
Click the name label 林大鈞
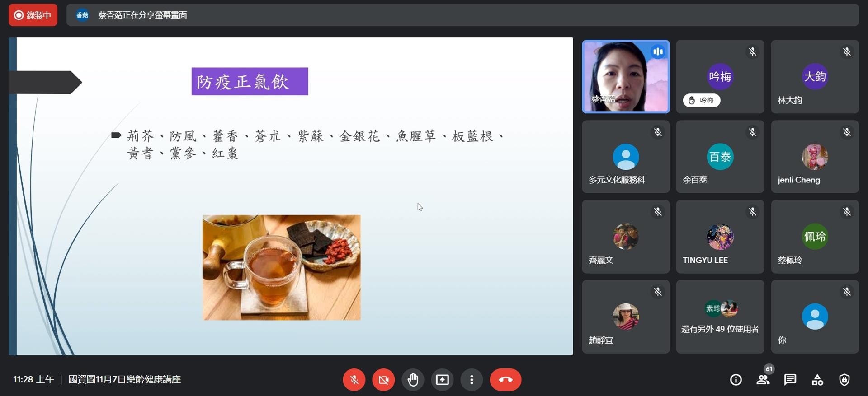point(790,100)
